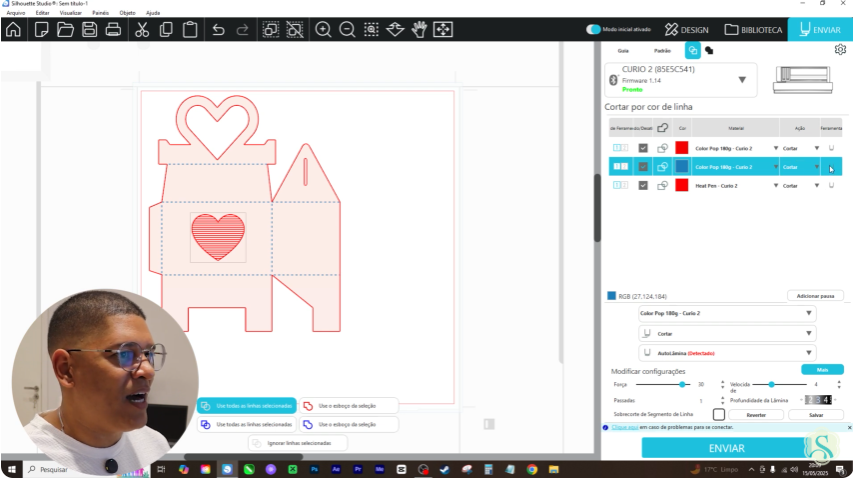Screen dimensions: 853x478
Task: Print the design with the printer icon
Action: (113, 29)
